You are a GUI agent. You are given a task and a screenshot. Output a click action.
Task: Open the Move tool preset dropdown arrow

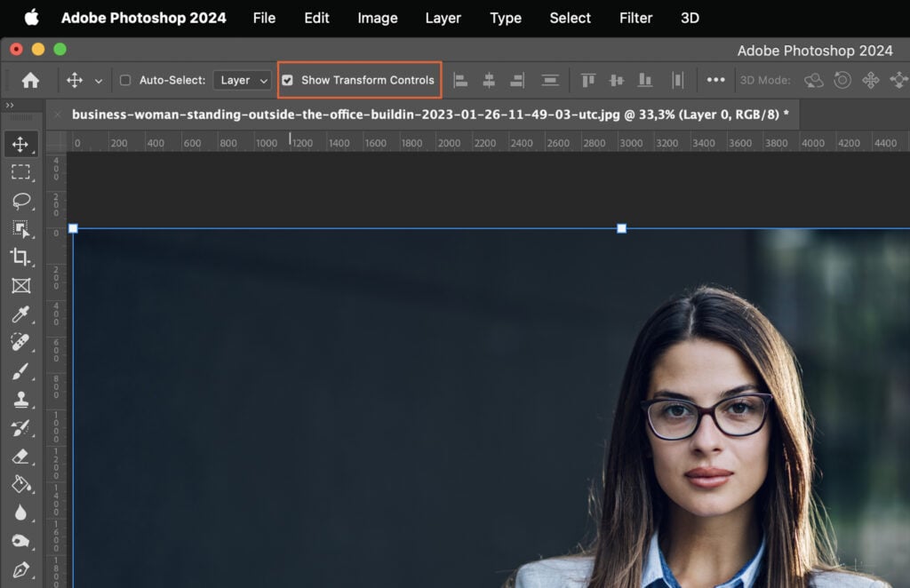(x=98, y=79)
